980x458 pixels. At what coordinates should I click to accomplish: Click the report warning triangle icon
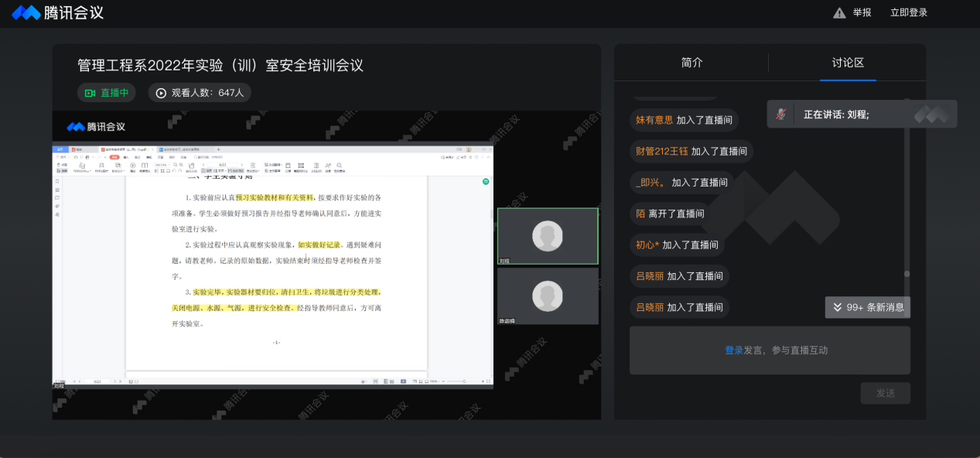[839, 13]
